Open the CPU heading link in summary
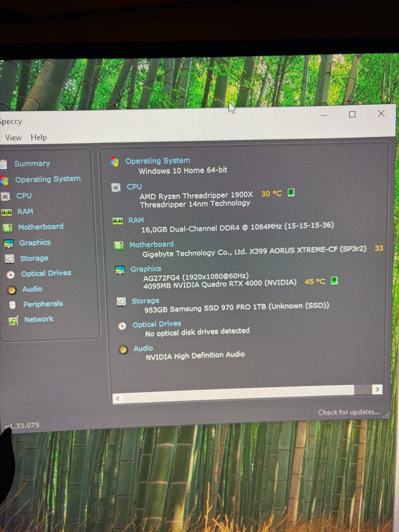Viewport: 399px width, 532px height. coord(134,187)
